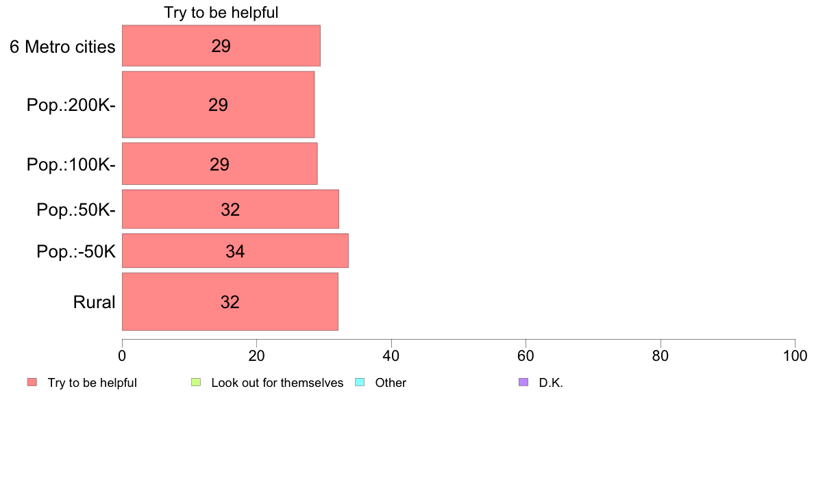
Task: Select the Pop.:-50K bar showing 34
Action: point(235,251)
